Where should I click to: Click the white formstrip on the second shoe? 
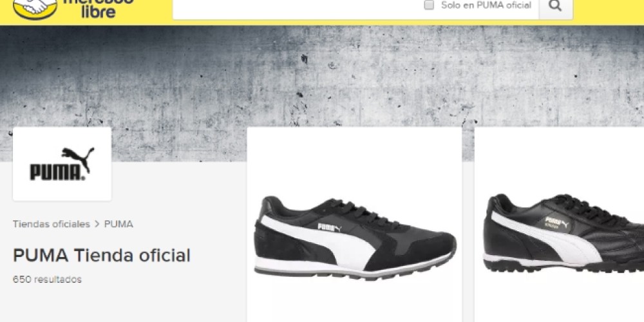(545, 237)
